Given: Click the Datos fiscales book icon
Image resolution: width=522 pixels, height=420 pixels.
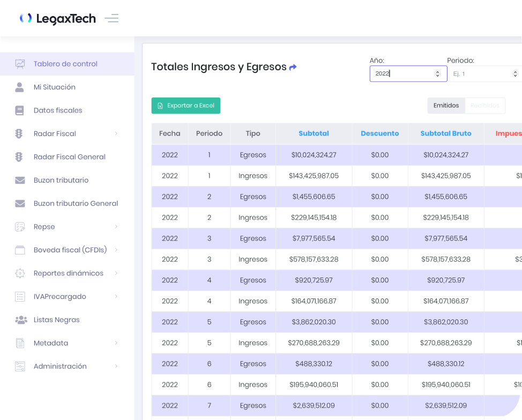Looking at the screenshot, I should coord(20,110).
